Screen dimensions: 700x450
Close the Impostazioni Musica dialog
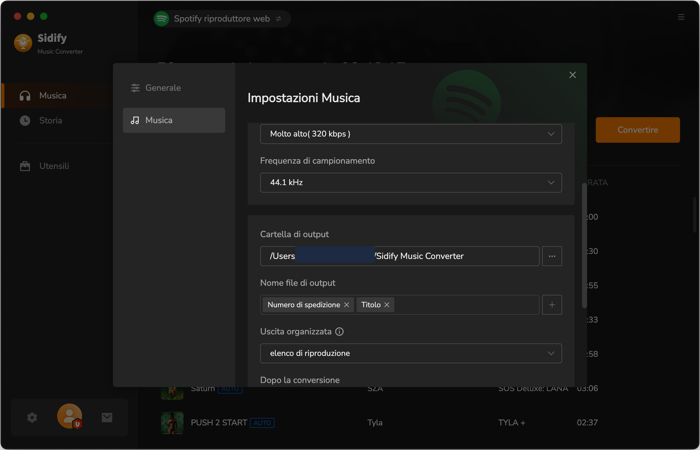click(x=572, y=75)
